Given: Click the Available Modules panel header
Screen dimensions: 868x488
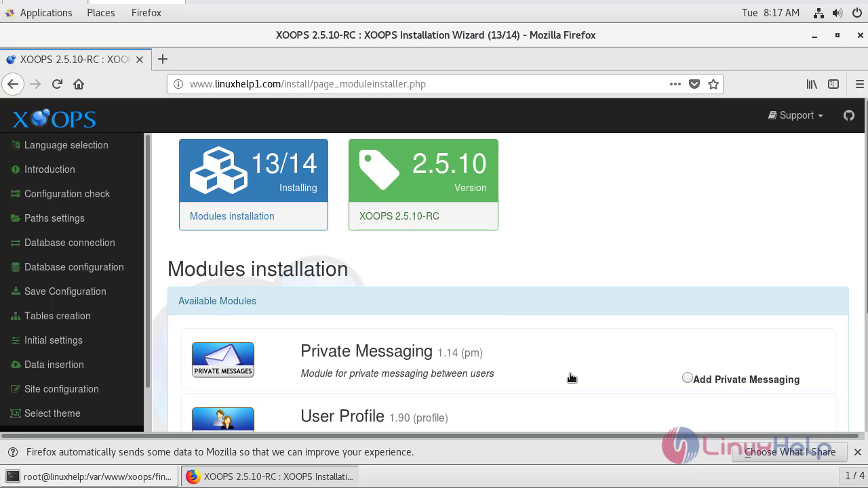Looking at the screenshot, I should [x=508, y=301].
